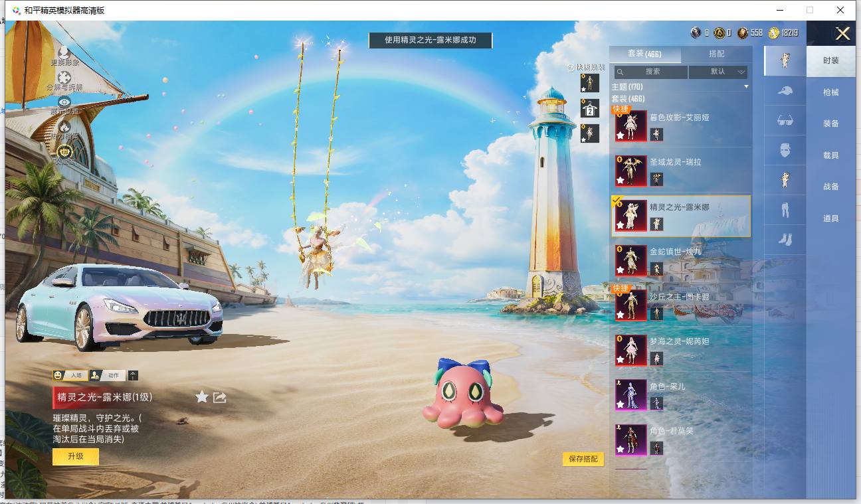The height and width of the screenshot is (504, 861).
Task: Click the share arrow icon beside the outfit name
Action: coord(220,397)
